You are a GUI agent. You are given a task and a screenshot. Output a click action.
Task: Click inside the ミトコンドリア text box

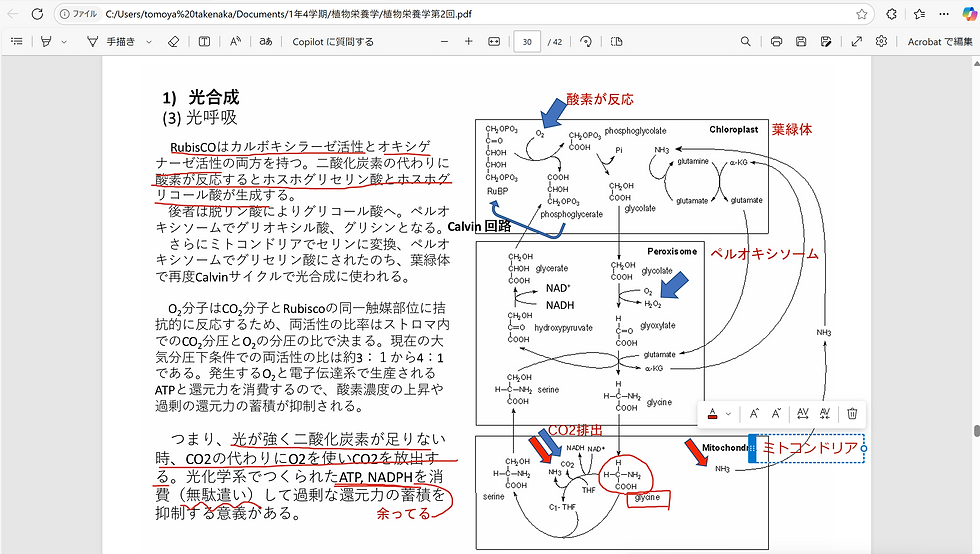810,448
